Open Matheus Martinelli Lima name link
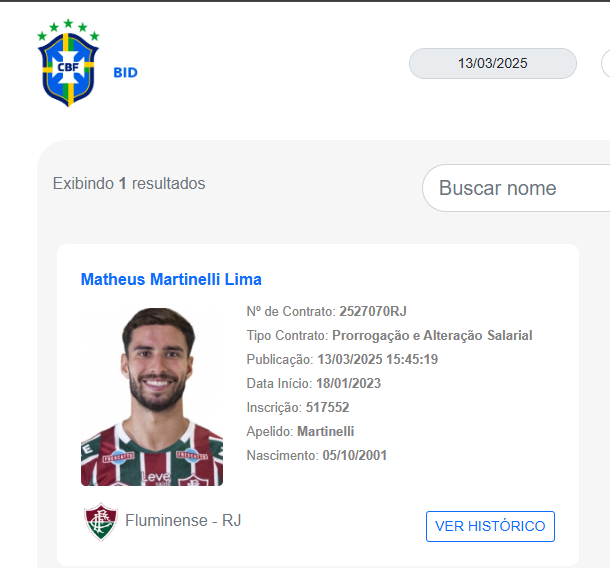 click(171, 279)
